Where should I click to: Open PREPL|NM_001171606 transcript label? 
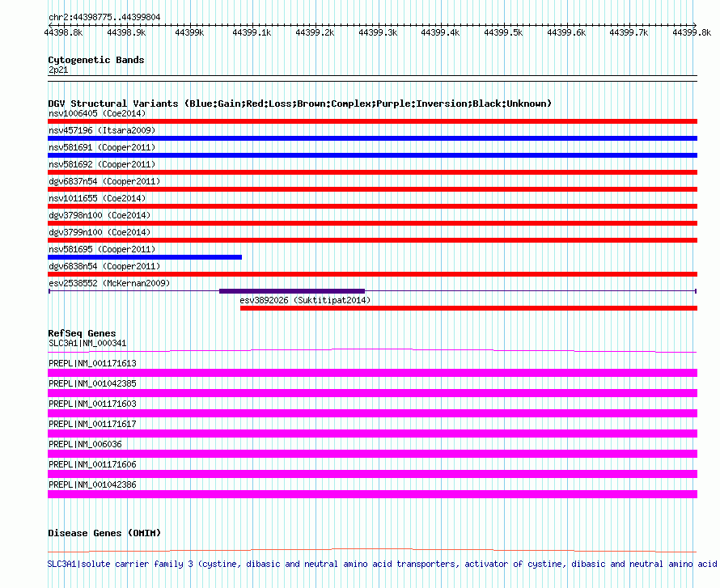click(92, 464)
